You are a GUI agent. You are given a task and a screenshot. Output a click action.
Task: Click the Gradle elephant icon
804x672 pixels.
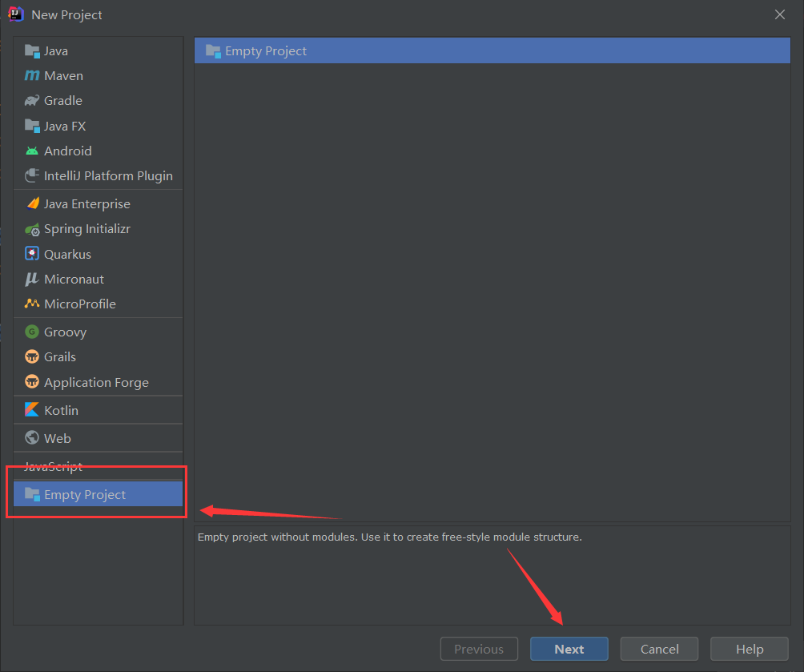coord(32,101)
